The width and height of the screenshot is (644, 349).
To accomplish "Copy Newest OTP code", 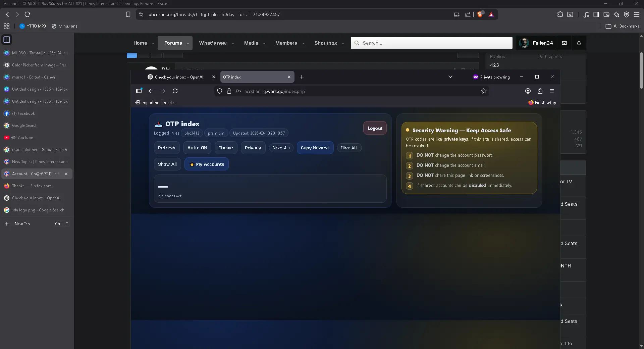I will click(x=315, y=148).
